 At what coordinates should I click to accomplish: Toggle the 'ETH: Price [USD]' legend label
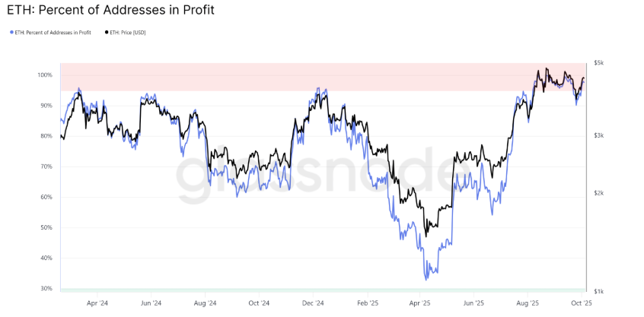click(129, 32)
